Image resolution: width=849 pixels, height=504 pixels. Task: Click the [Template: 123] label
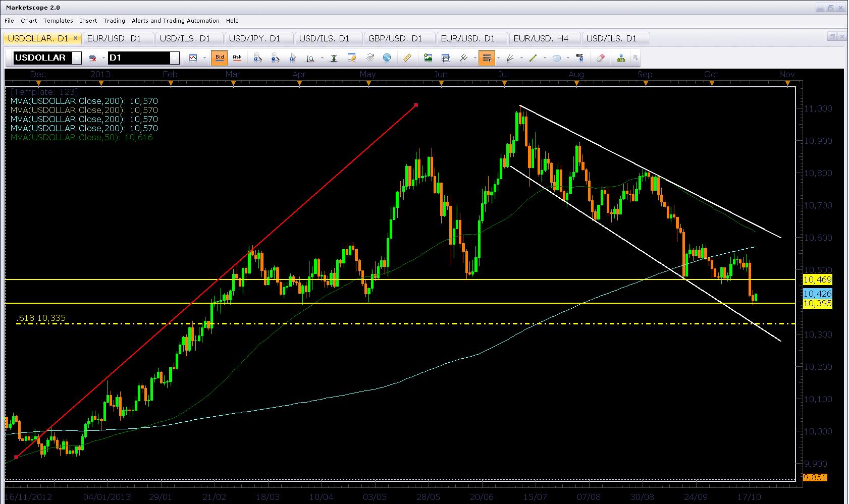(44, 92)
